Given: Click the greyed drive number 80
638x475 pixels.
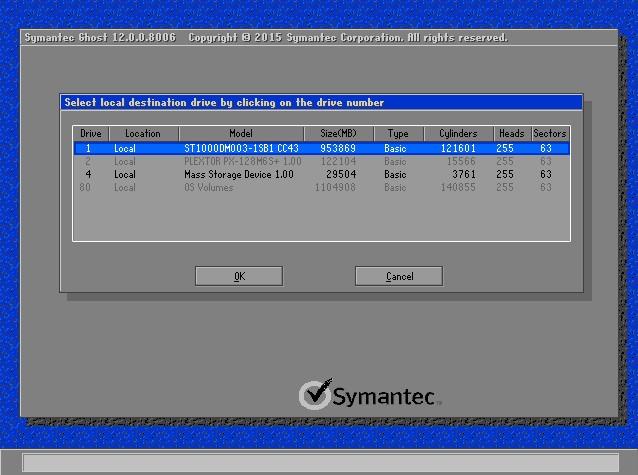Looking at the screenshot, I should click(85, 188).
